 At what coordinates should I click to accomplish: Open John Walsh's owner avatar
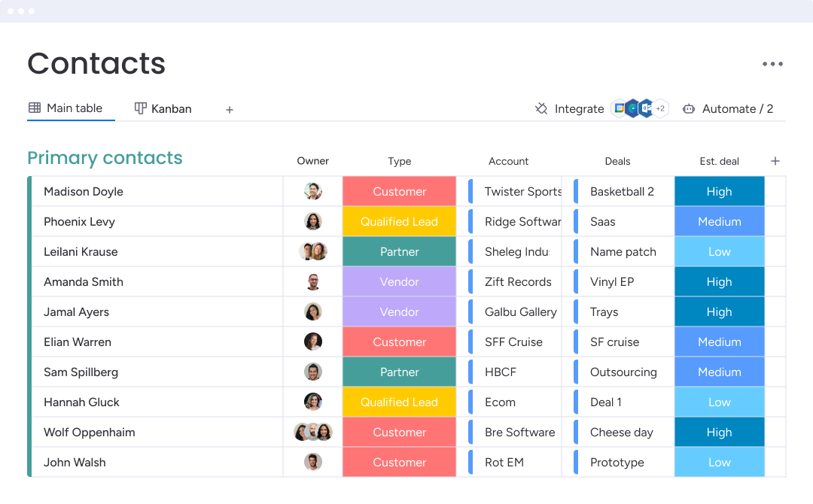pos(312,462)
